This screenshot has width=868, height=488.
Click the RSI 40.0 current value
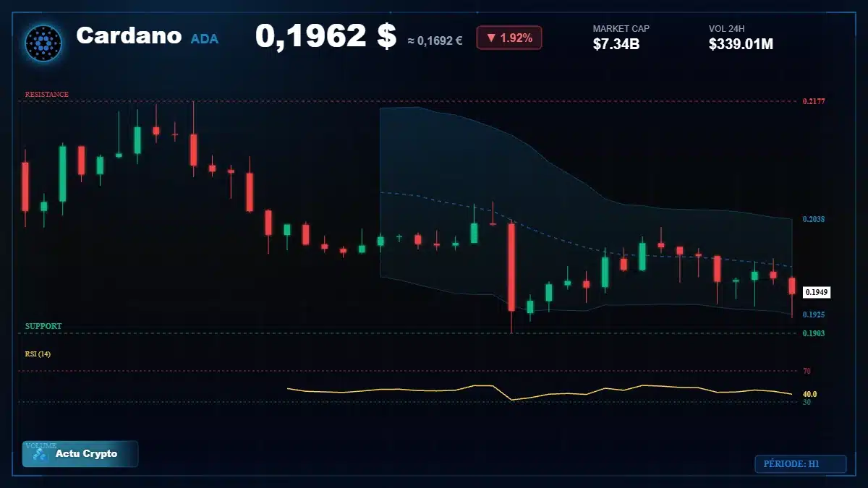pyautogui.click(x=810, y=394)
